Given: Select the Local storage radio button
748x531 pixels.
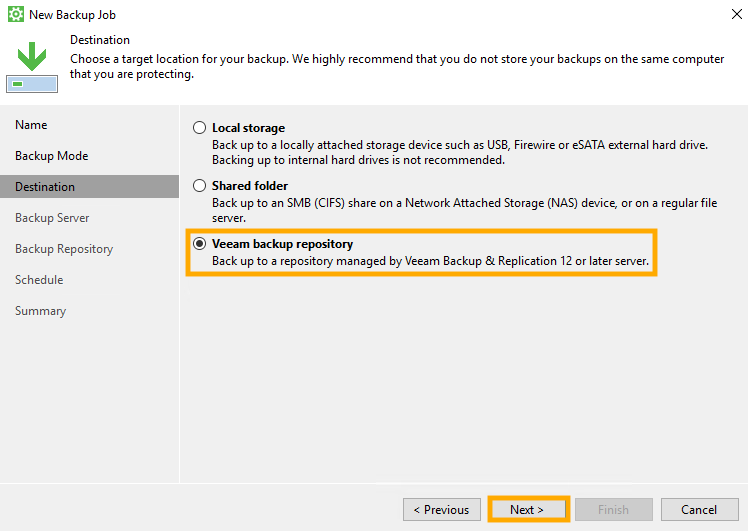Looking at the screenshot, I should click(x=200, y=128).
